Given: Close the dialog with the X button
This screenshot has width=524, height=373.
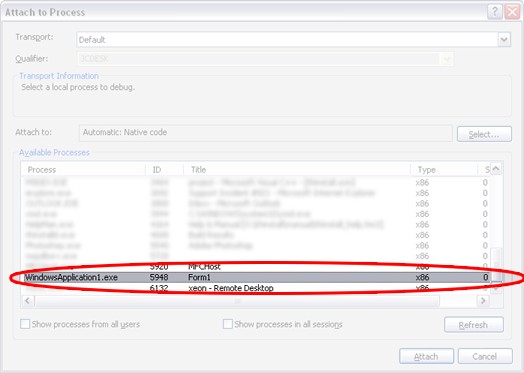Looking at the screenshot, I should click(512, 12).
